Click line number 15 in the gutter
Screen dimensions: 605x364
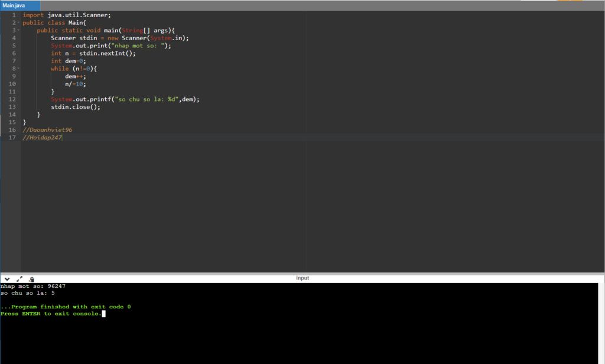click(12, 122)
